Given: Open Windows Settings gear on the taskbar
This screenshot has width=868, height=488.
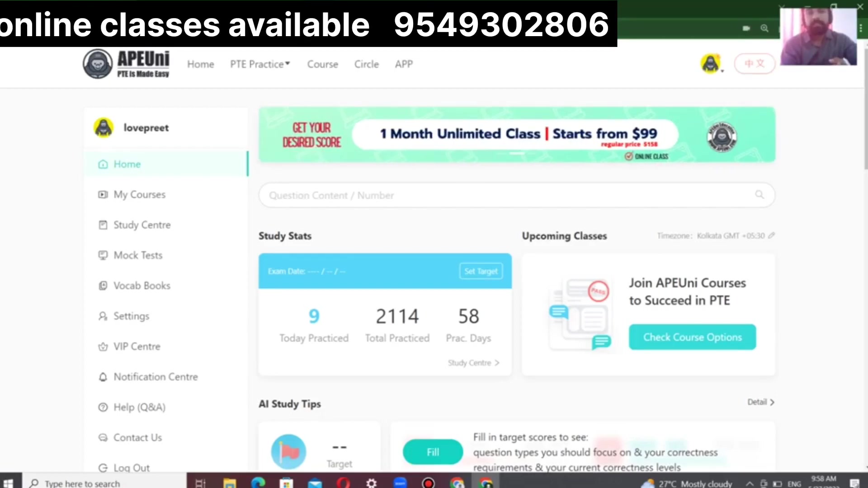Looking at the screenshot, I should tap(372, 483).
